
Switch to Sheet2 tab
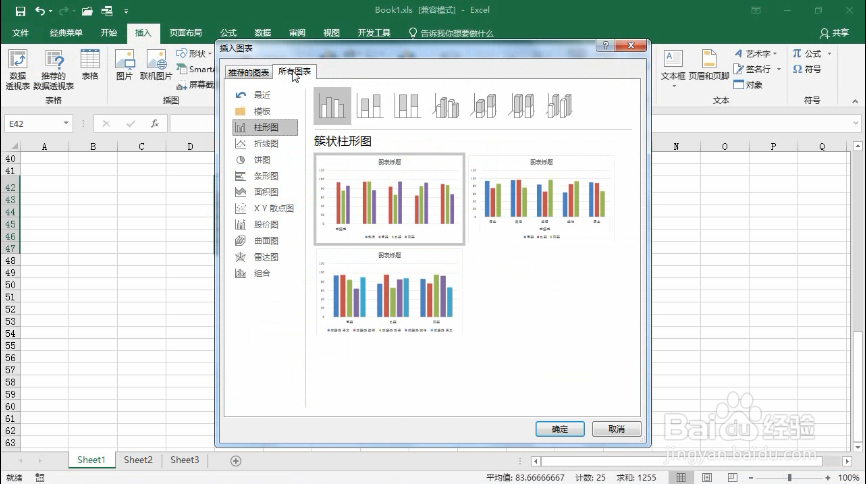[138, 460]
